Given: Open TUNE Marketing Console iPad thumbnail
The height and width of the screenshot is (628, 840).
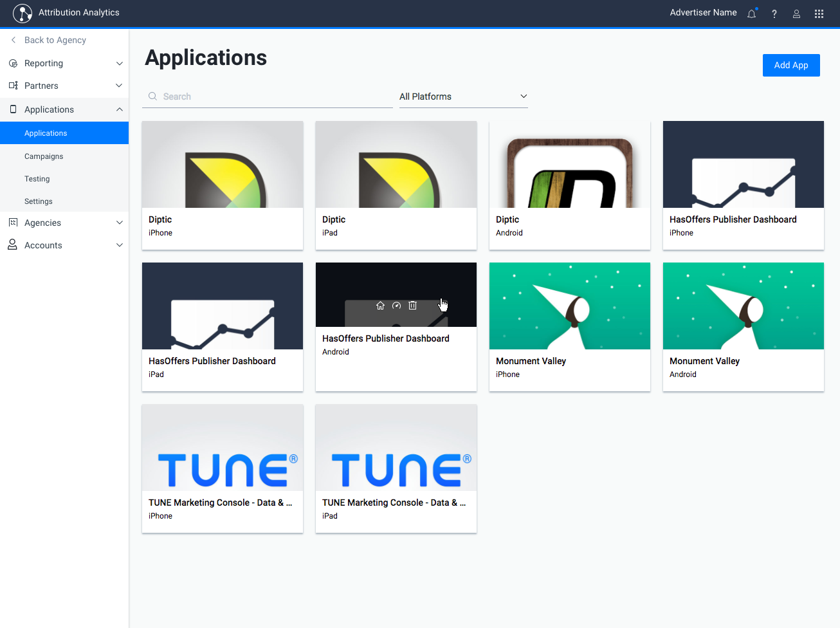Looking at the screenshot, I should 396,447.
